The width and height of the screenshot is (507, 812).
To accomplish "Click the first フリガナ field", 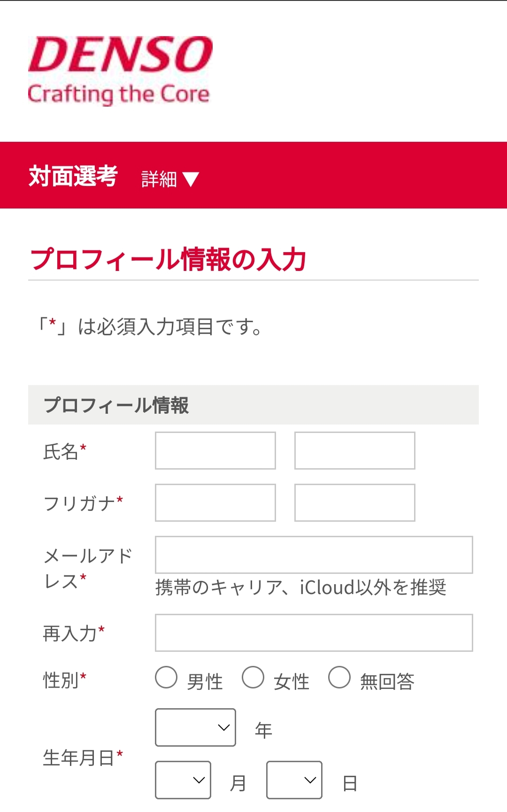I will (x=215, y=503).
